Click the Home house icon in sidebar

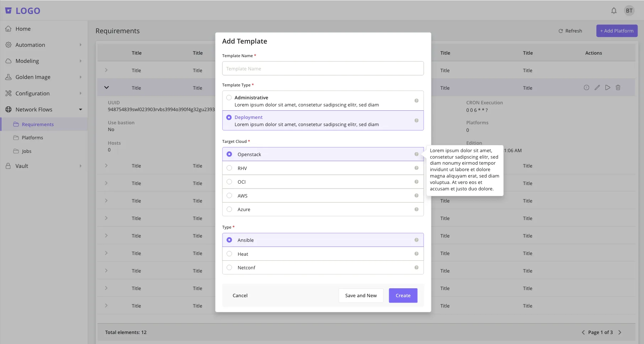point(8,29)
